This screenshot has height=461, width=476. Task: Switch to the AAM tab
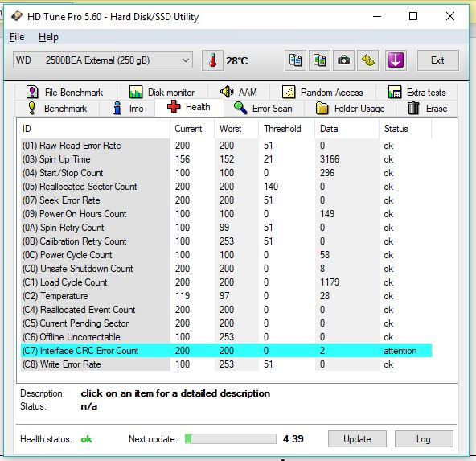239,92
